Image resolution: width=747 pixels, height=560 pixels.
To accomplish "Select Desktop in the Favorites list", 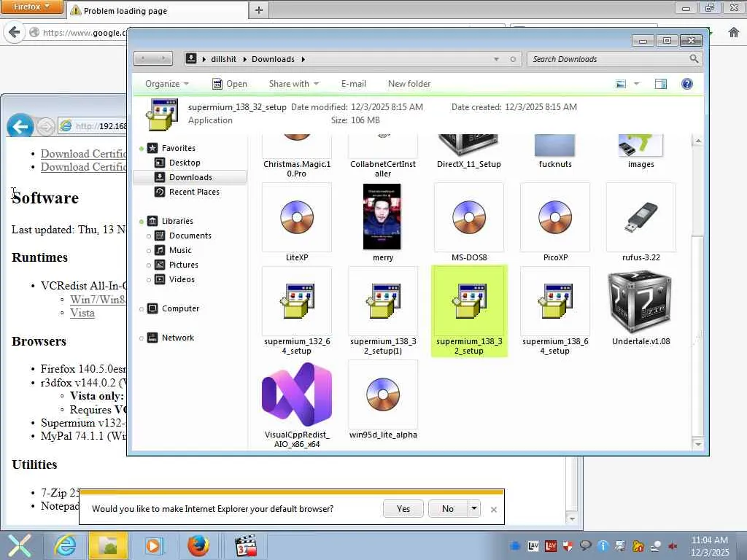I will (x=184, y=163).
